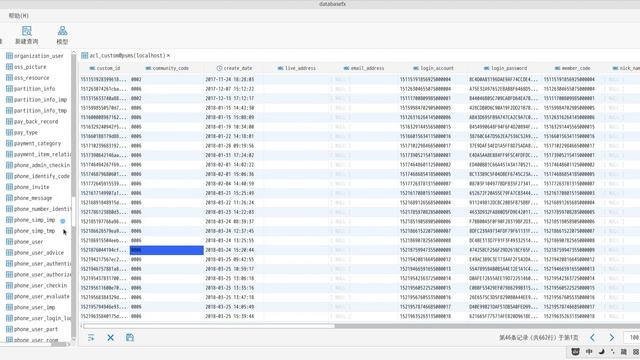Select phone_user_checkin table in sidebar

click(40, 286)
